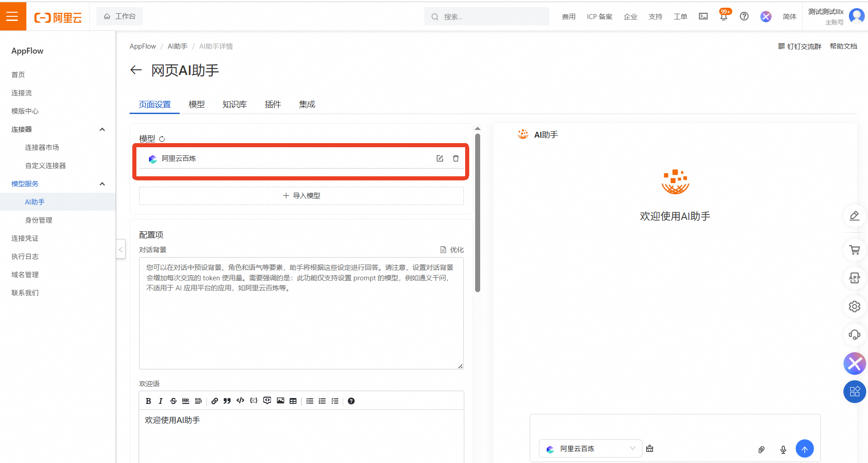Open 身份管理 in the sidebar

tap(39, 220)
